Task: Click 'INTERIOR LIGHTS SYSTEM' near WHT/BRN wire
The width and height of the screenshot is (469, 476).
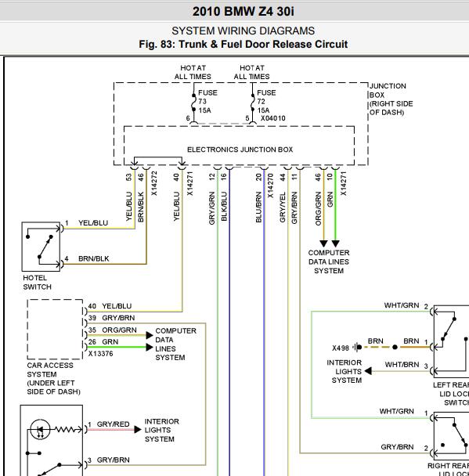Action: point(345,371)
